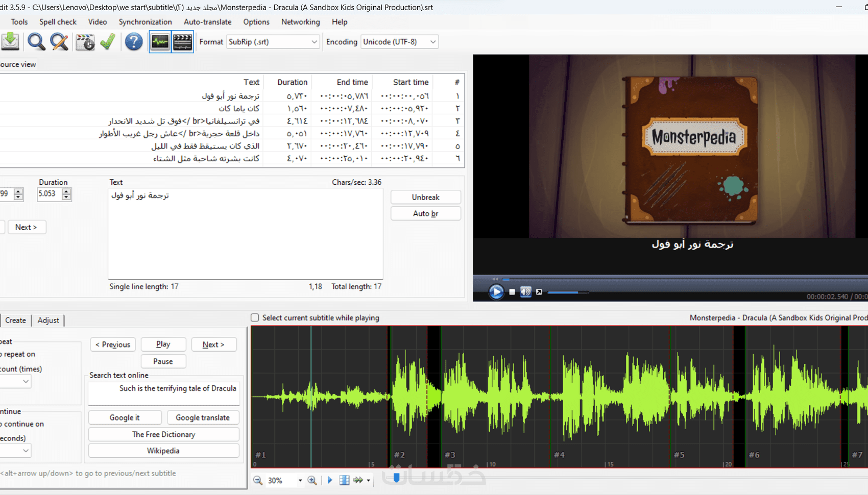Viewport: 868px width, 495px height.
Task: Click the Search text online field
Action: click(x=163, y=393)
